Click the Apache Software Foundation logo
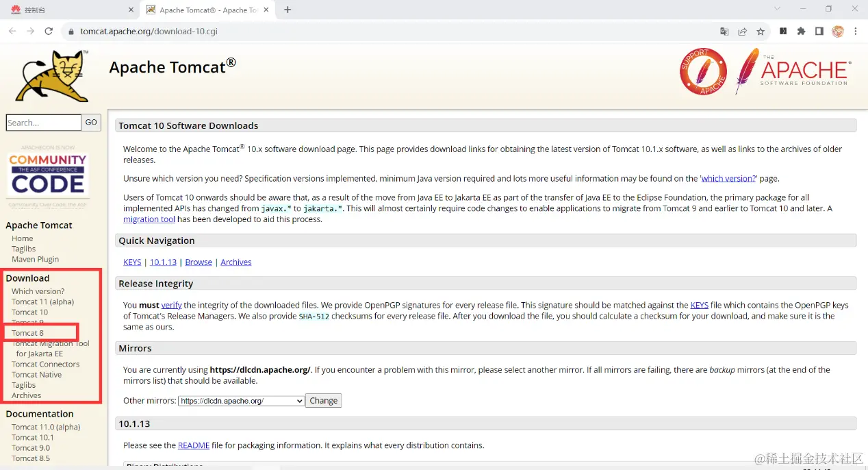Screen dimensions: 868x470 point(793,71)
